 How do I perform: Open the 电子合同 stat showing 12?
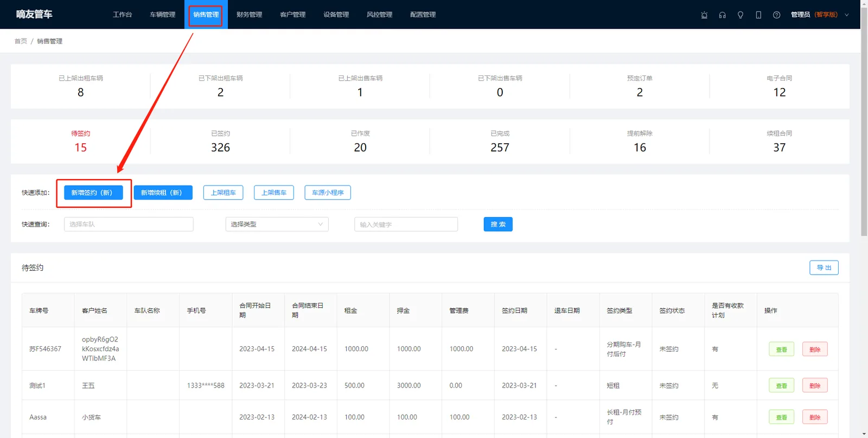point(779,86)
